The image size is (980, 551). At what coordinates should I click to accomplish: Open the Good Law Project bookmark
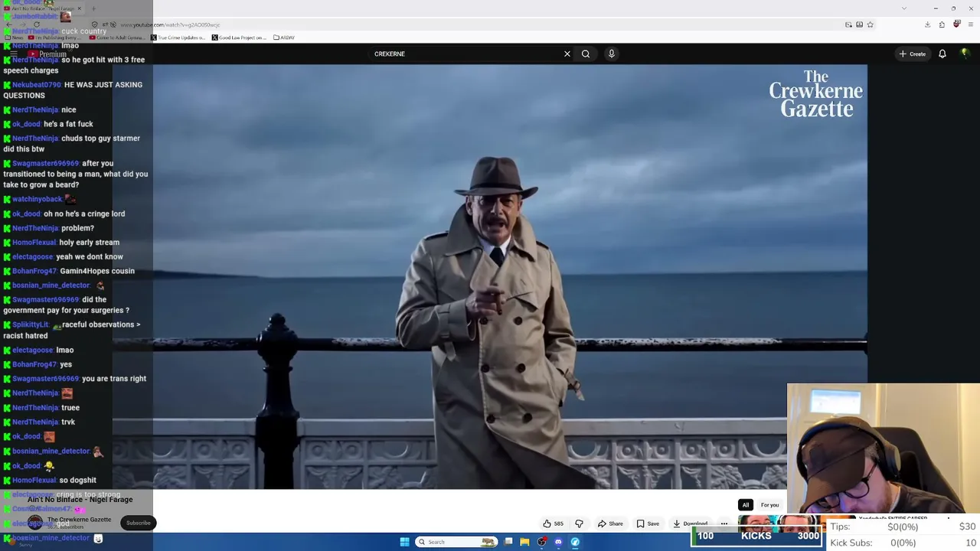click(239, 37)
